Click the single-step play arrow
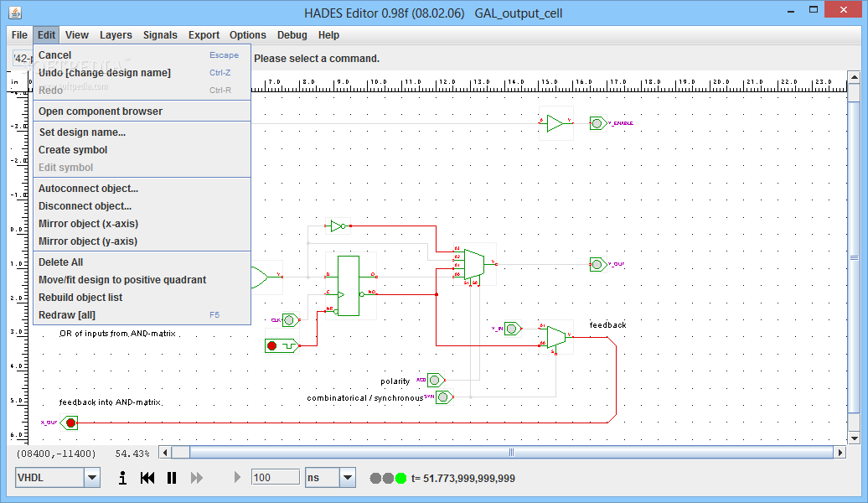Image resolution: width=868 pixels, height=503 pixels. click(x=237, y=477)
